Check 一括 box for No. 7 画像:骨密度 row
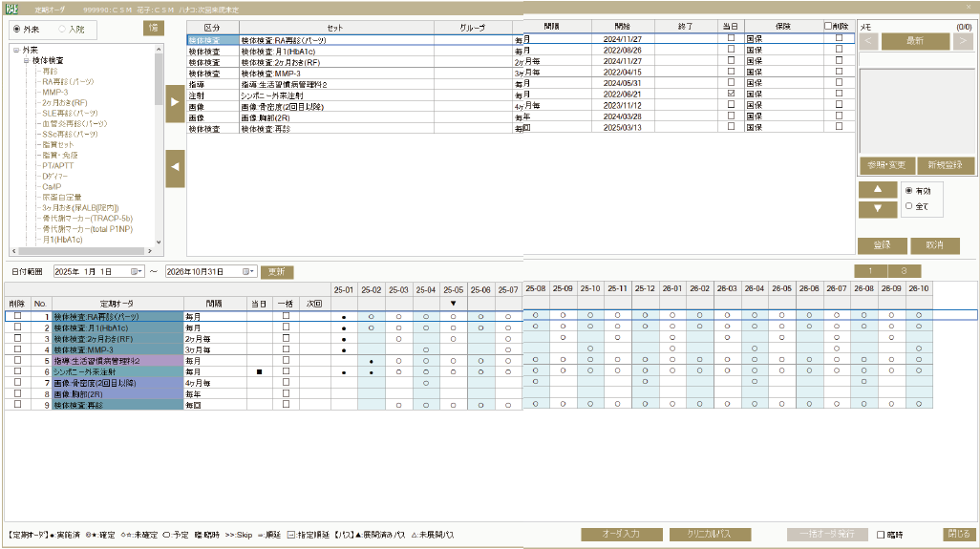 tap(286, 382)
